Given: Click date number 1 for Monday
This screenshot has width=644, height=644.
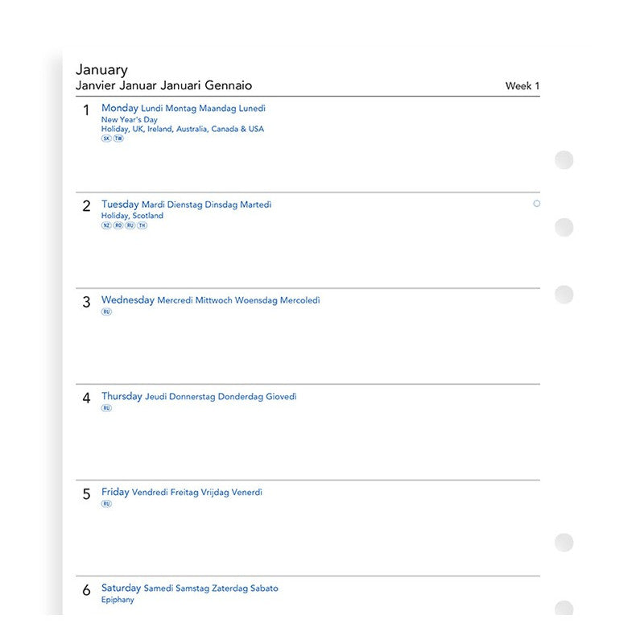Looking at the screenshot, I should [87, 110].
